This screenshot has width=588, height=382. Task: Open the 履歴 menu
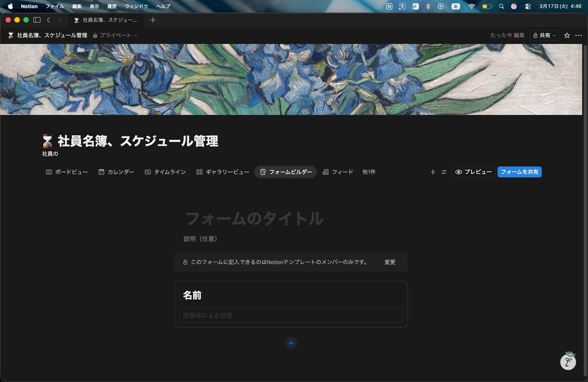click(112, 6)
